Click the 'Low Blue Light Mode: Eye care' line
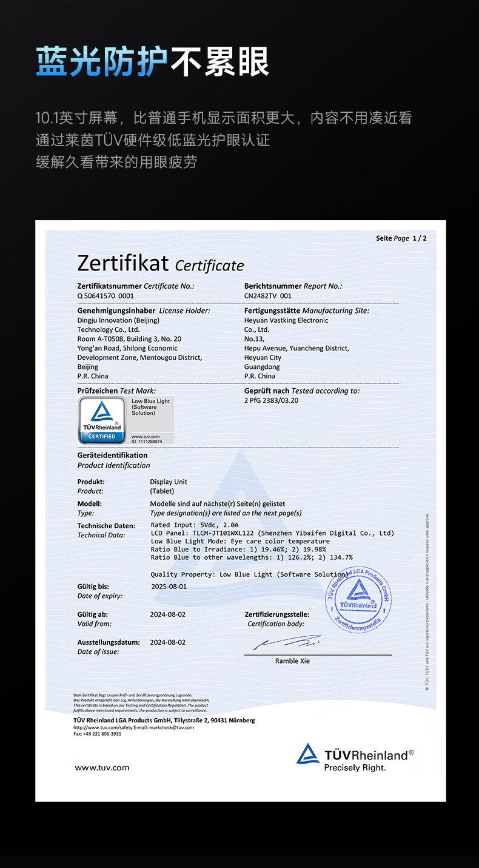The image size is (479, 868). point(240,541)
